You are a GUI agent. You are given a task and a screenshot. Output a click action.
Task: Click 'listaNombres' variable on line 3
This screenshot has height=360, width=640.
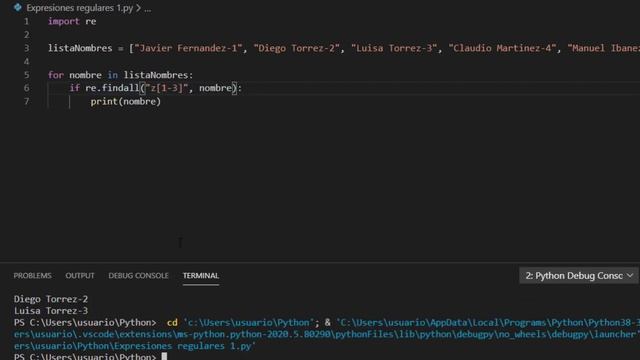click(80, 48)
